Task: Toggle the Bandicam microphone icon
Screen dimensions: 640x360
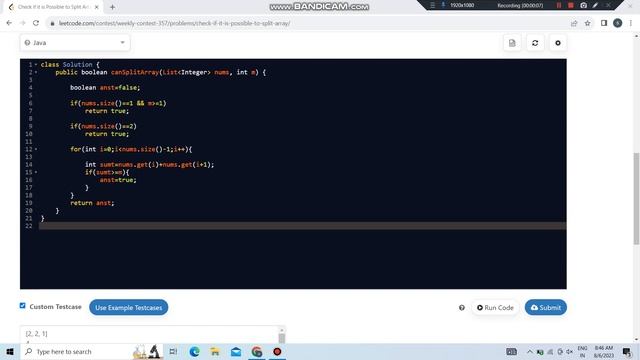Action: point(443,5)
